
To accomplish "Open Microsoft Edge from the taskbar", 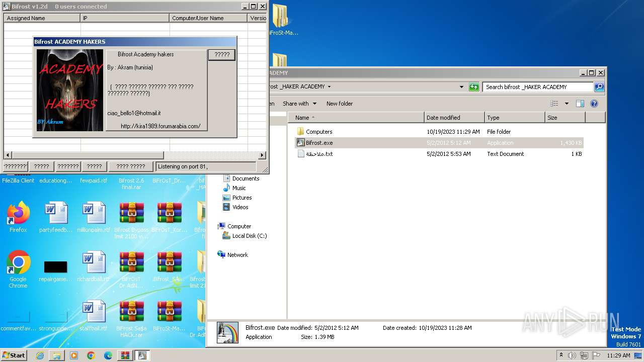I will [108, 355].
